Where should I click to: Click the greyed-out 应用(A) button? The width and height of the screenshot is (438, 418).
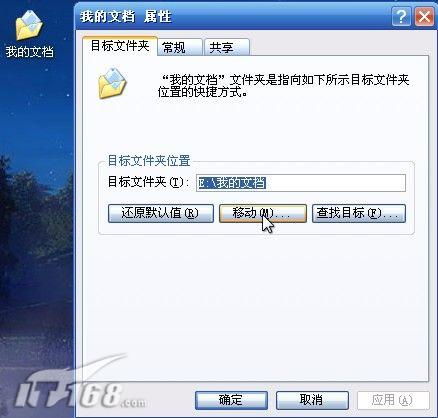coord(393,400)
